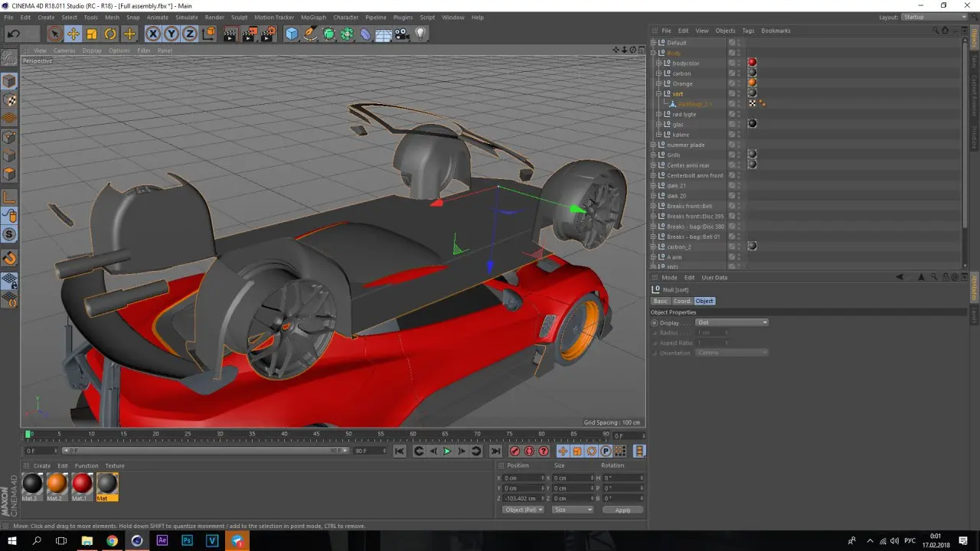Click the orange Material tag on Orange object
This screenshot has height=551, width=980.
coord(752,83)
